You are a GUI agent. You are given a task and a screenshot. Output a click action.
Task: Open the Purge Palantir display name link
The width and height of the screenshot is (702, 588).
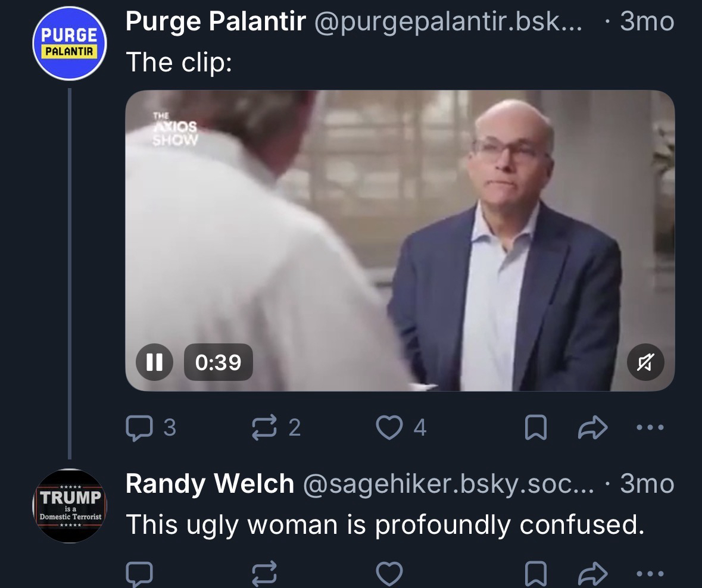click(216, 23)
